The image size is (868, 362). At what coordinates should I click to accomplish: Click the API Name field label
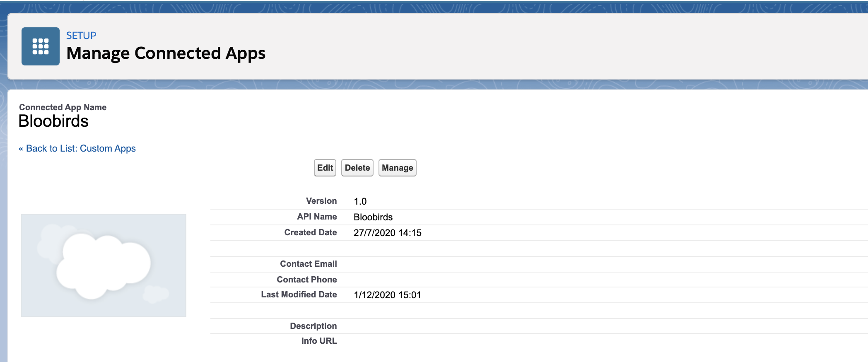pyautogui.click(x=317, y=217)
